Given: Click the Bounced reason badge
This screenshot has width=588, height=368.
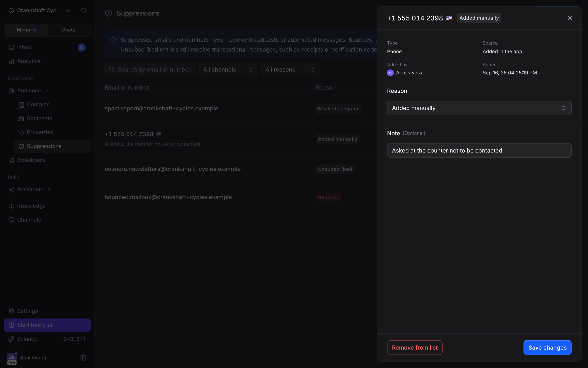Looking at the screenshot, I should coord(329,197).
